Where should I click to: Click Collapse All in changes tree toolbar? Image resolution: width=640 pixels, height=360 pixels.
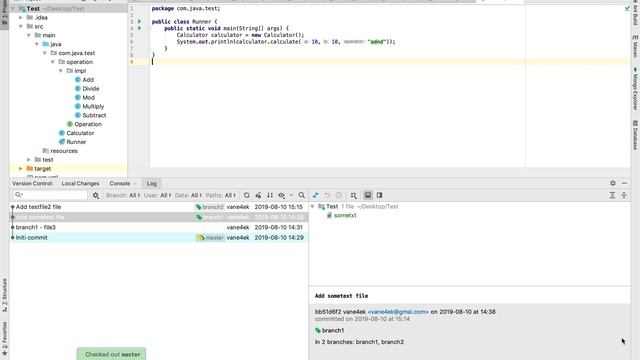click(624, 196)
